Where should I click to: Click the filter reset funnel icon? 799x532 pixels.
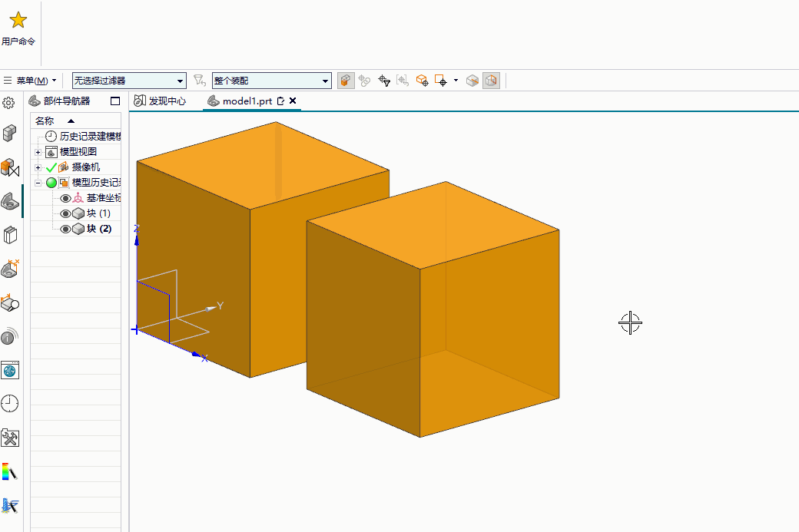click(199, 80)
